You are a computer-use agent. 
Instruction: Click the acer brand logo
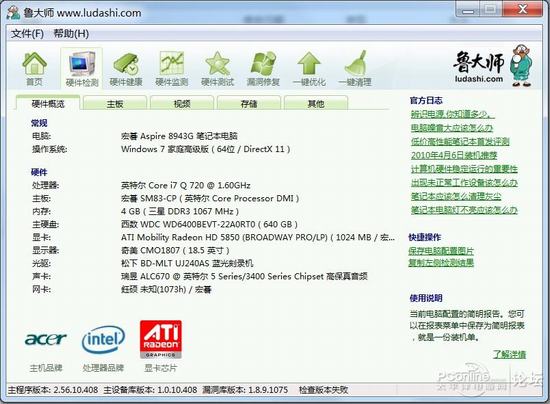tap(46, 339)
